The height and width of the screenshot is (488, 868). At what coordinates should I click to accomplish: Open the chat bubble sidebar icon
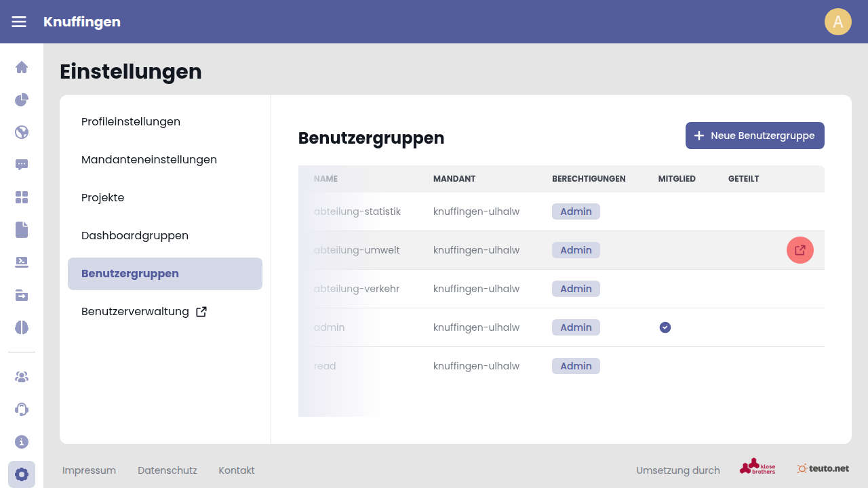point(22,165)
